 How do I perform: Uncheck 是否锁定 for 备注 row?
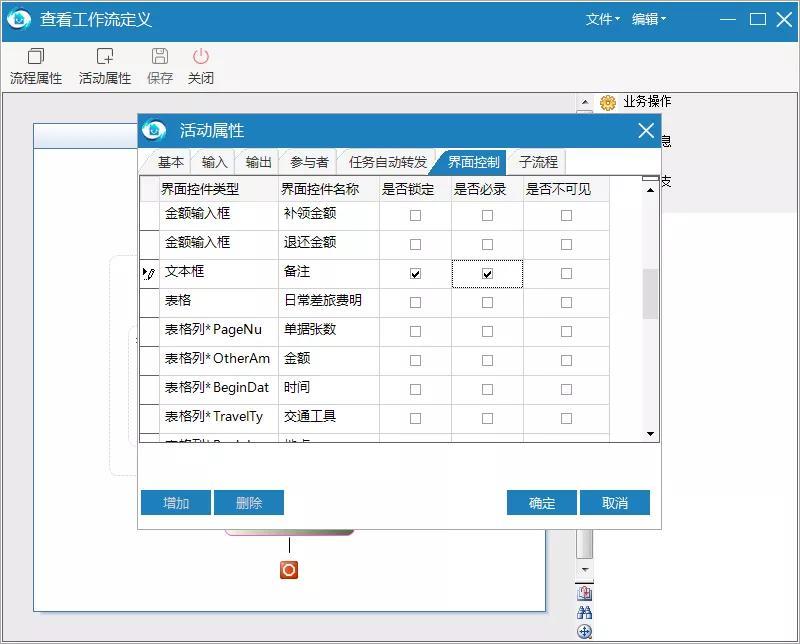[415, 274]
